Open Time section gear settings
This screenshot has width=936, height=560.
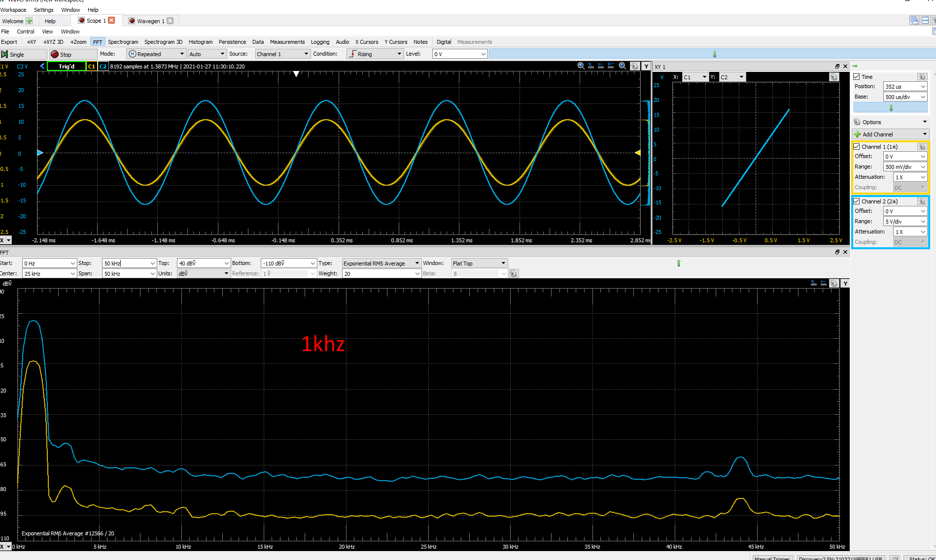coord(922,77)
